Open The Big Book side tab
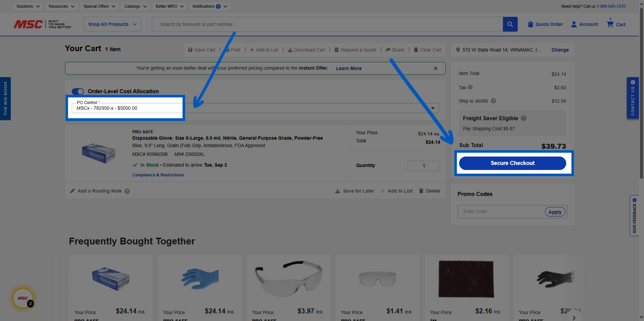644x321 pixels. 5,99
